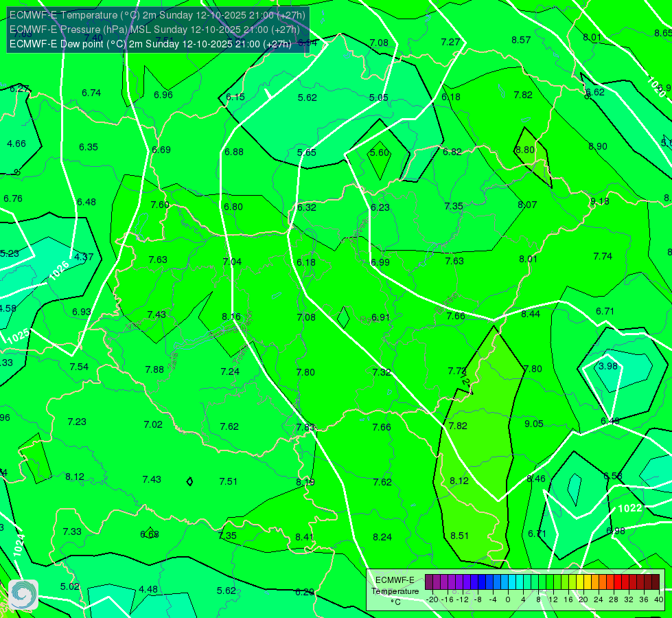Click the 8.24 dew point value
The image size is (672, 618).
(x=382, y=537)
